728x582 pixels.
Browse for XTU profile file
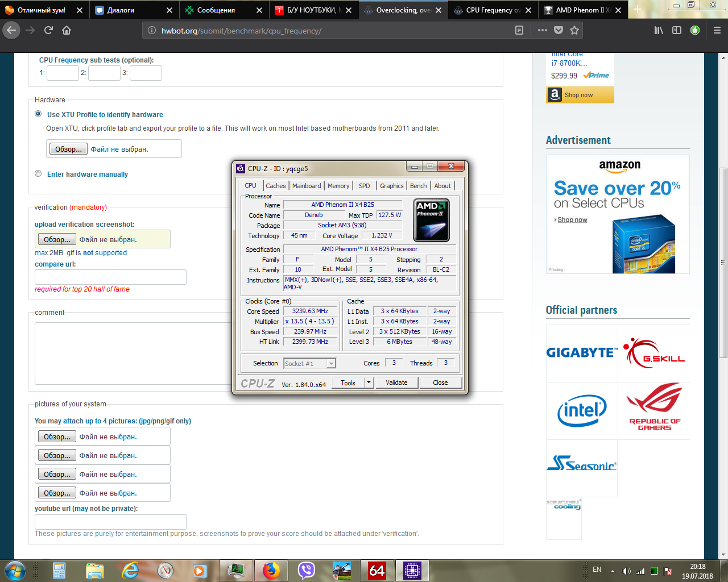(x=68, y=149)
